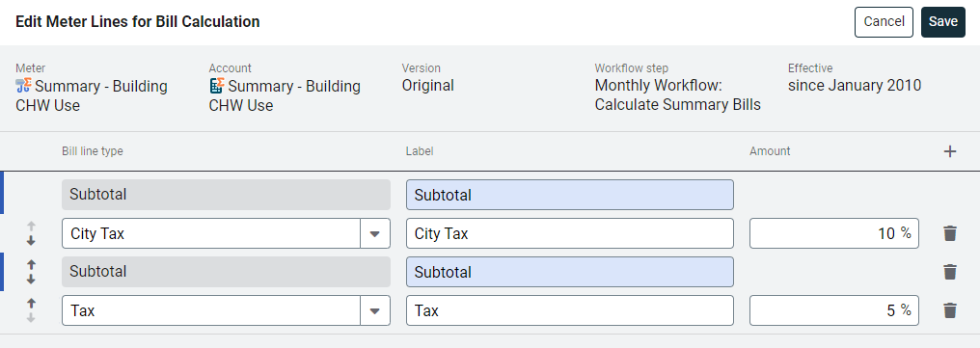
Task: Open City Tax bill line type dropdown
Action: tap(375, 233)
